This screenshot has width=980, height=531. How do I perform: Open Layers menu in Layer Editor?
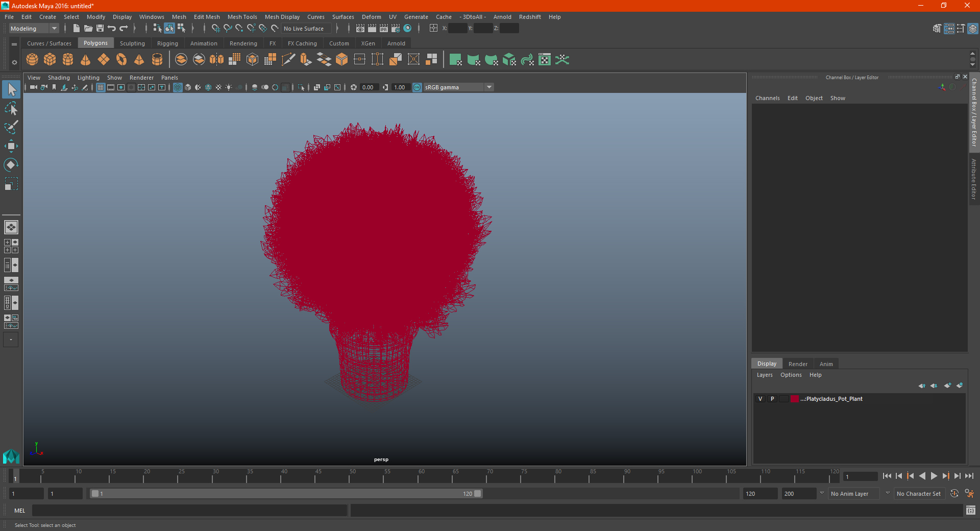click(765, 375)
